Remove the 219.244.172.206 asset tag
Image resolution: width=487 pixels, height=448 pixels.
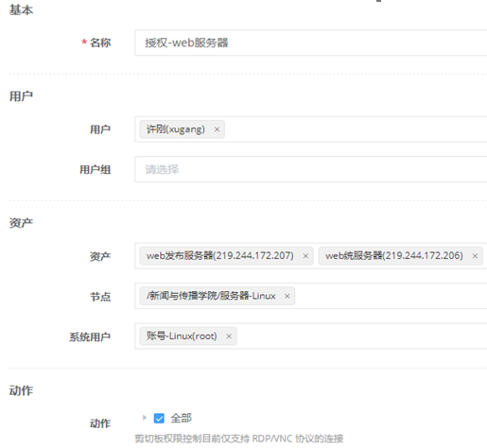[475, 256]
